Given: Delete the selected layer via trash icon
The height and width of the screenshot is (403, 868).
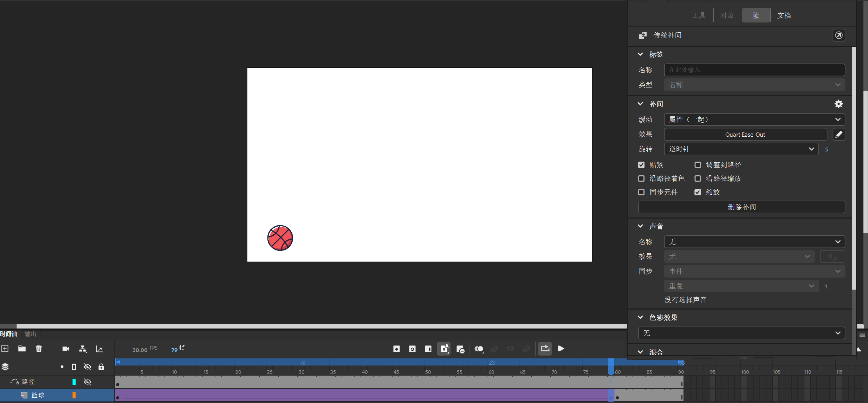Looking at the screenshot, I should [x=39, y=349].
